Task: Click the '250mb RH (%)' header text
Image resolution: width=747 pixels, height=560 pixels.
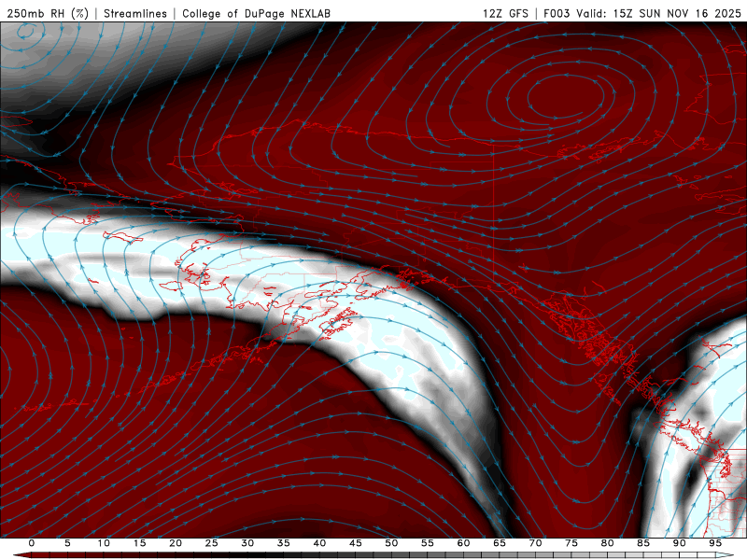Action: (48, 13)
